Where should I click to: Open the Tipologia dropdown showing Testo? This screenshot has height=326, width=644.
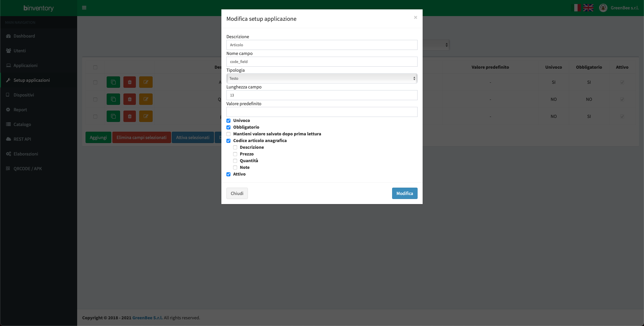click(x=322, y=78)
